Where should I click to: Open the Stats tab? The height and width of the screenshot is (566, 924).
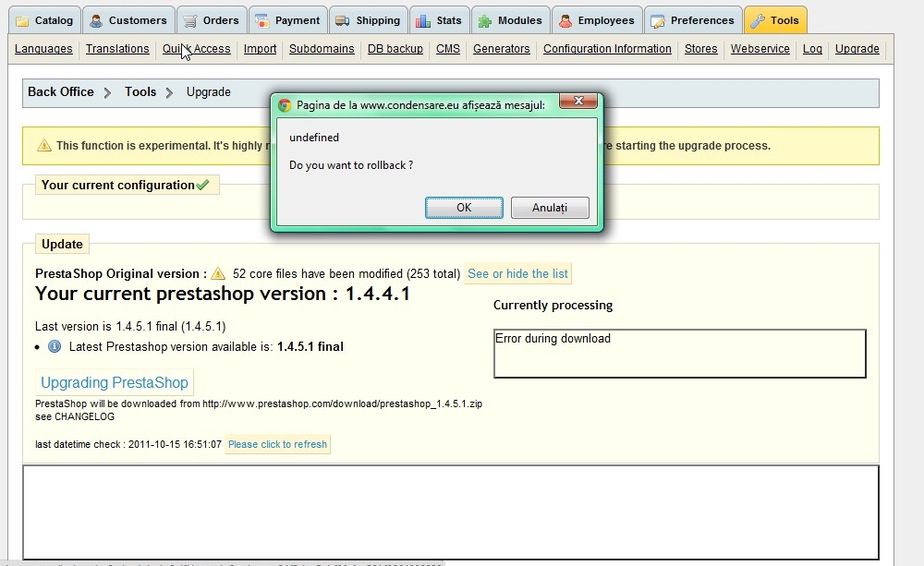point(440,19)
